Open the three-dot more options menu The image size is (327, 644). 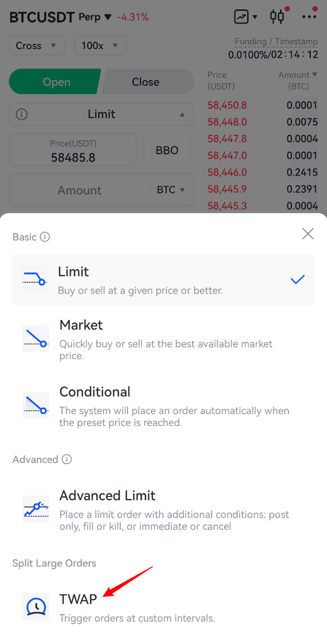[309, 17]
